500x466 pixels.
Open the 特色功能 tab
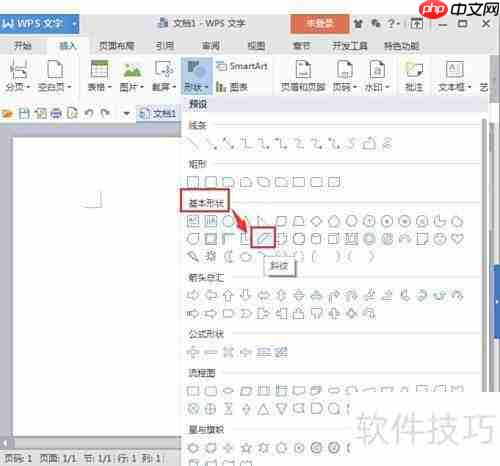pyautogui.click(x=402, y=45)
